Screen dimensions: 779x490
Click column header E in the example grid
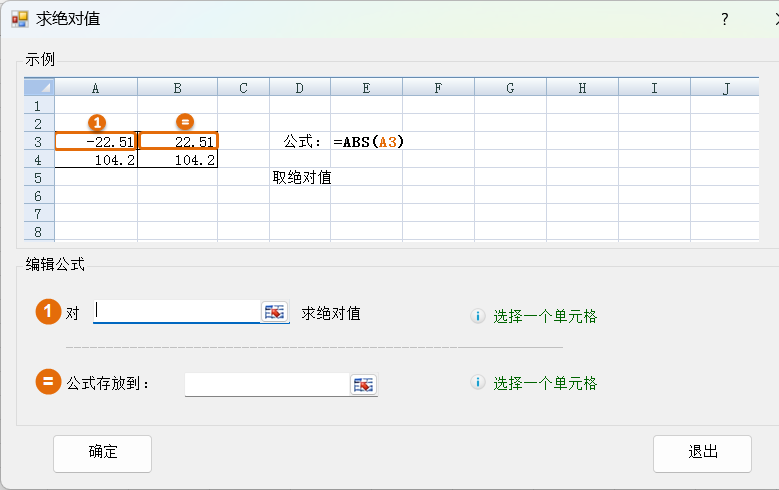click(x=366, y=88)
